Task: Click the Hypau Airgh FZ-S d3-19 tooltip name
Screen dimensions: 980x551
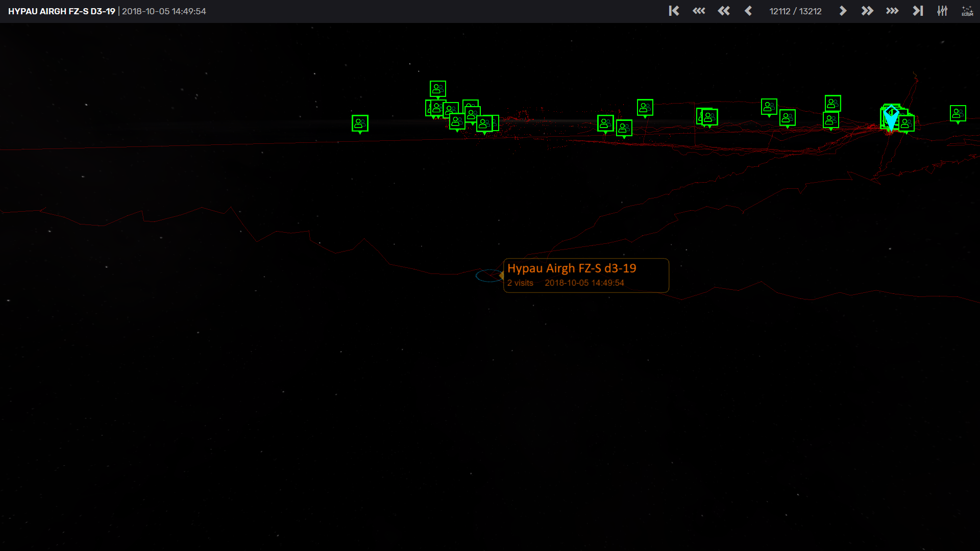Action: [572, 268]
